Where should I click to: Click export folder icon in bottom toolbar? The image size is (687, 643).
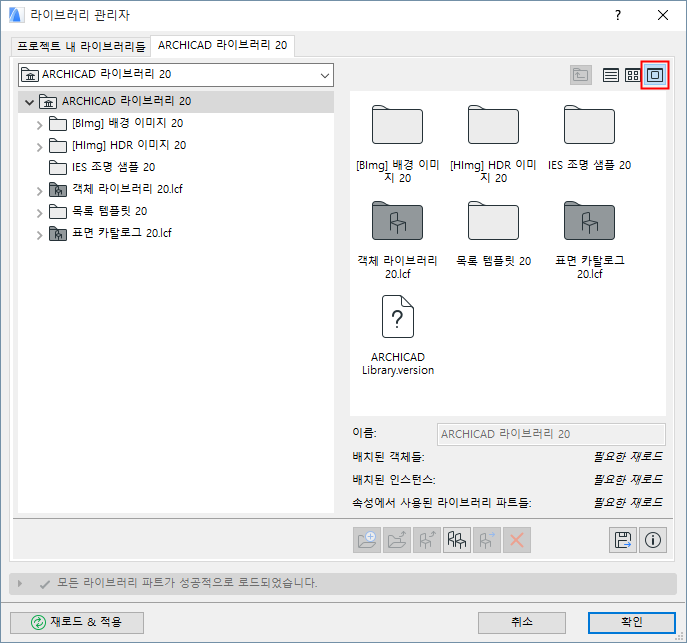coord(397,540)
